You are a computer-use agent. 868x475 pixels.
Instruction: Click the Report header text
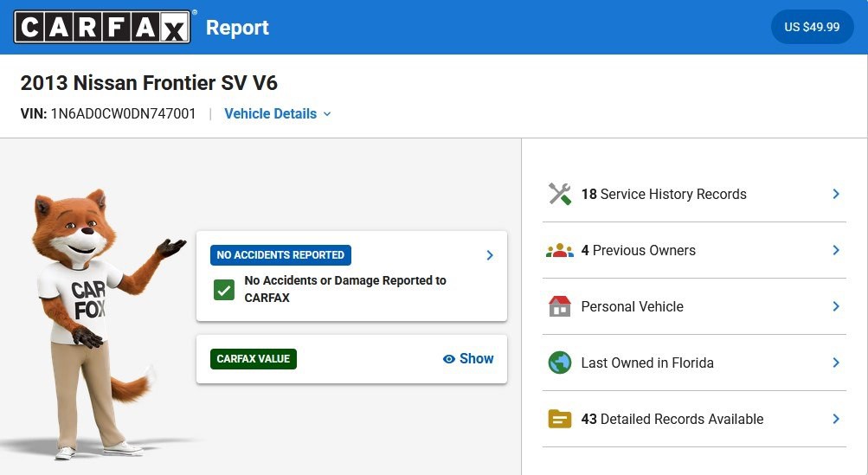coord(237,27)
